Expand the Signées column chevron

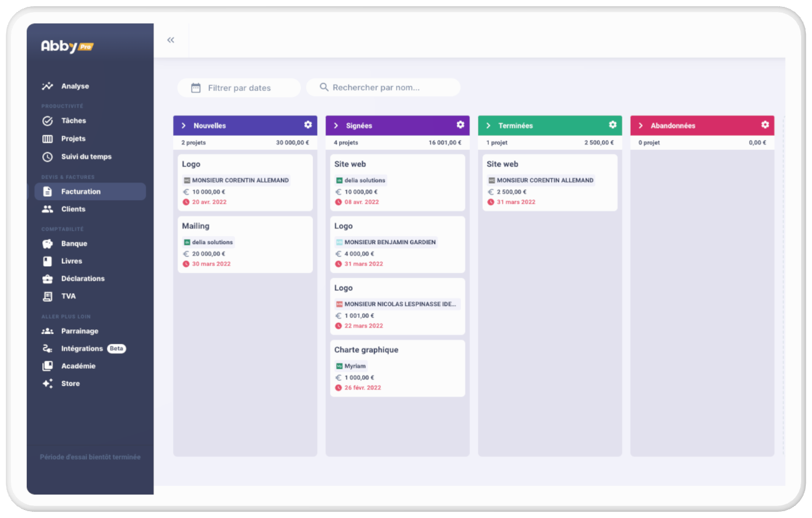click(336, 126)
